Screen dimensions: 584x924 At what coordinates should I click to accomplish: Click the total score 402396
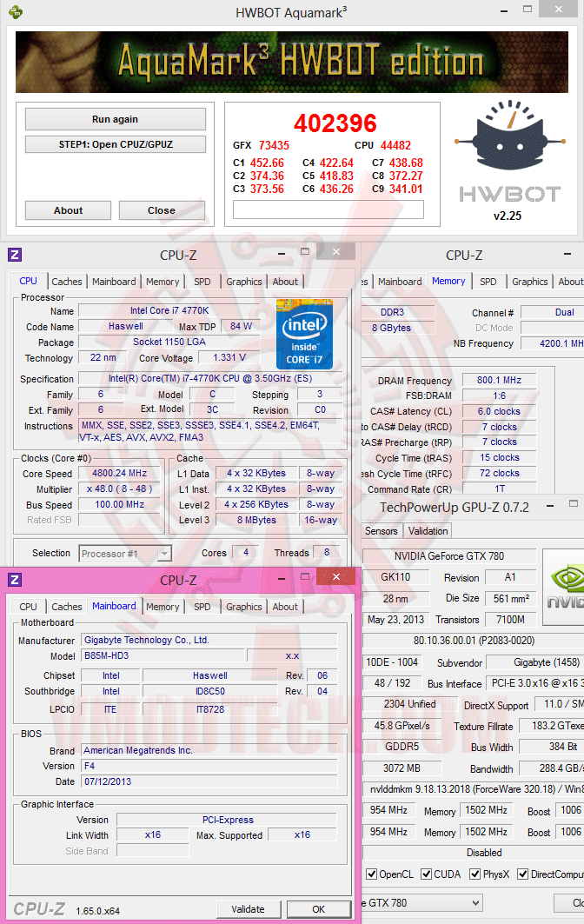point(335,123)
